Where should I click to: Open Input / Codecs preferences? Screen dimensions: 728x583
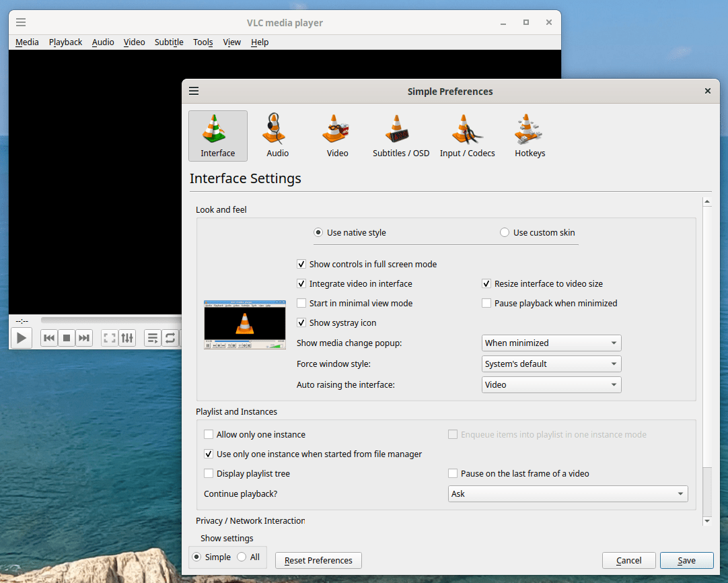click(467, 135)
